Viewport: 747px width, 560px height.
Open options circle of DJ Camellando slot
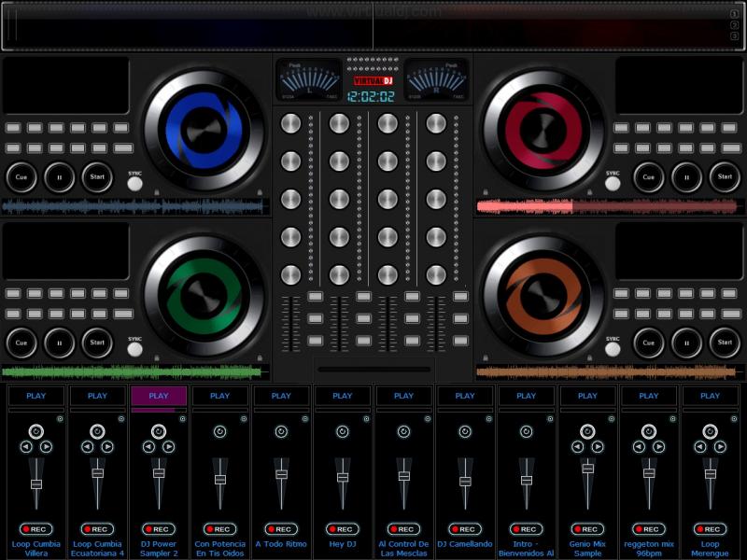489,419
